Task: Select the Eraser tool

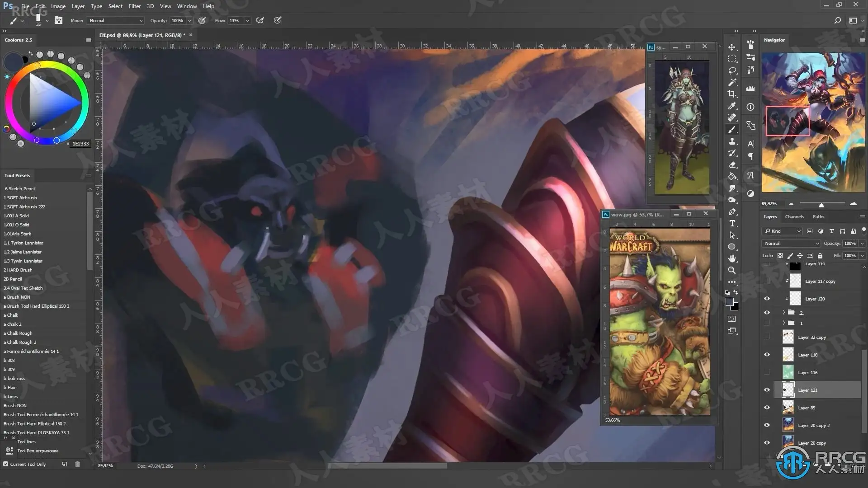Action: coord(732,164)
